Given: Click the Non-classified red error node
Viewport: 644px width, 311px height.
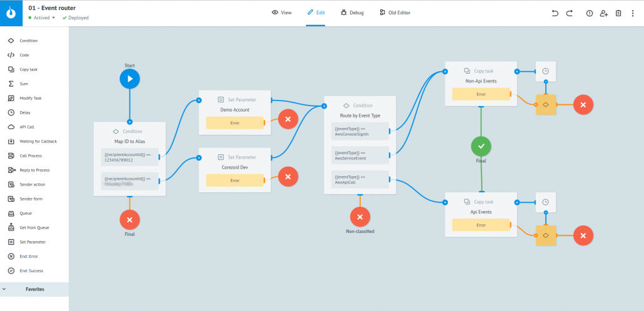Looking at the screenshot, I should coord(360,217).
